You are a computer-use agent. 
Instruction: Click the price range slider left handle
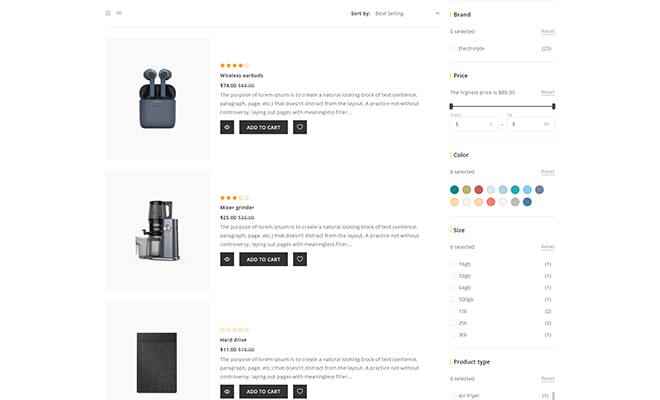(x=451, y=106)
